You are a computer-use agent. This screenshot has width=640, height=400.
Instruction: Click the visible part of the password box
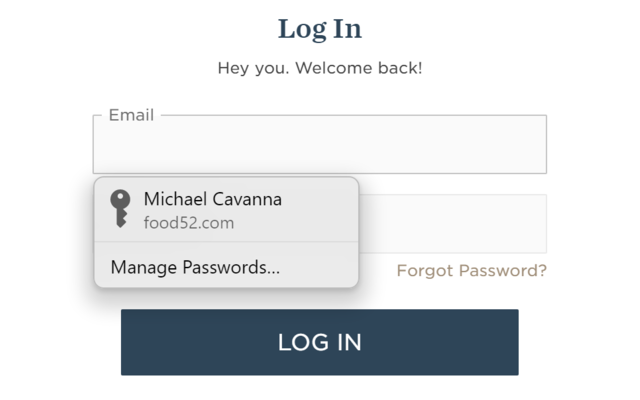click(x=453, y=224)
